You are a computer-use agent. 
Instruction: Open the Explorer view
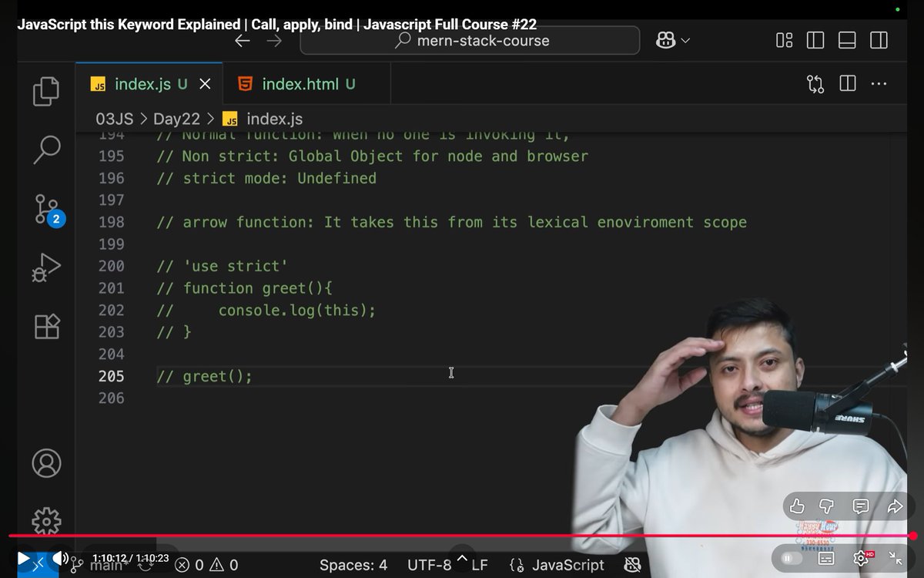(46, 91)
